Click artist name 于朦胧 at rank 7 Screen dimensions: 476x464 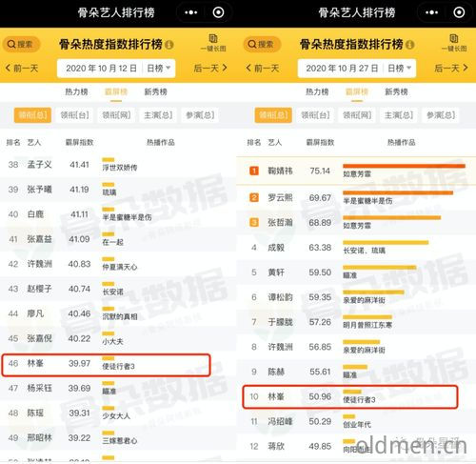(x=280, y=322)
